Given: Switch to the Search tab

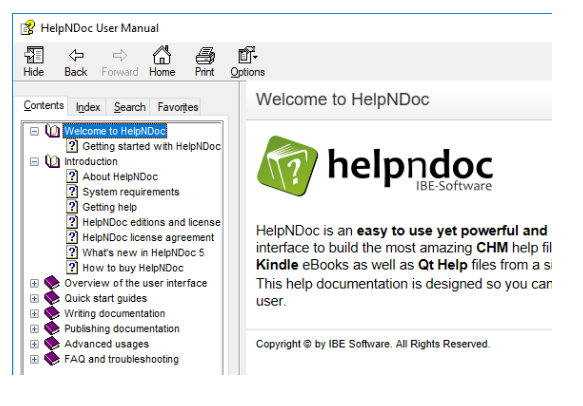Looking at the screenshot, I should 129,107.
